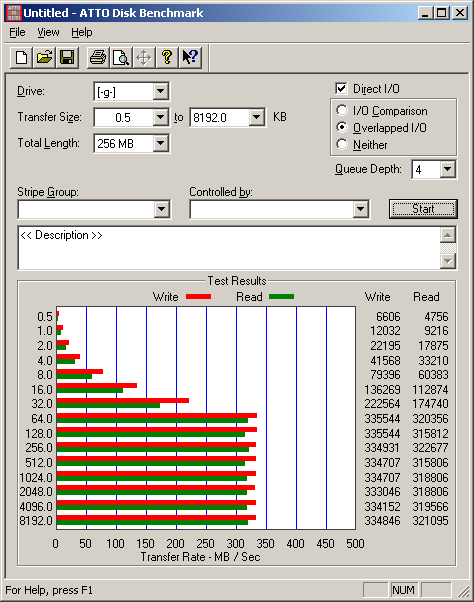Image resolution: width=474 pixels, height=602 pixels.
Task: Click the ATTO application icon in title bar
Action: [14, 13]
